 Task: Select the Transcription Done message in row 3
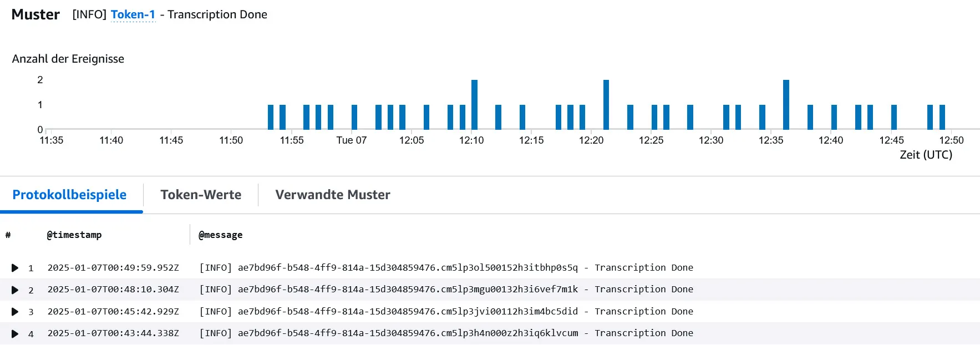[644, 311]
